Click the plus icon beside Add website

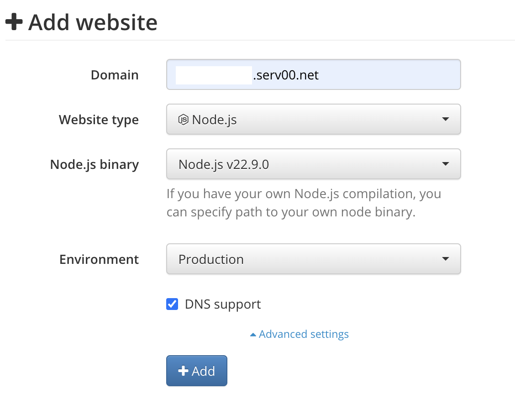tap(14, 22)
